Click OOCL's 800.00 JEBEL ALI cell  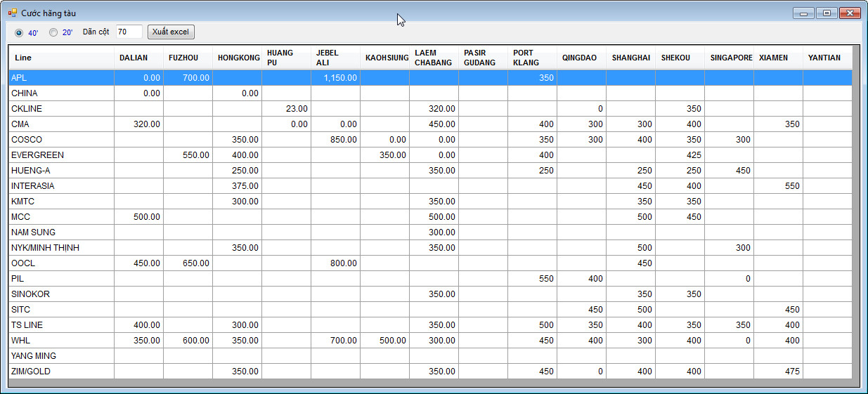pyautogui.click(x=335, y=263)
